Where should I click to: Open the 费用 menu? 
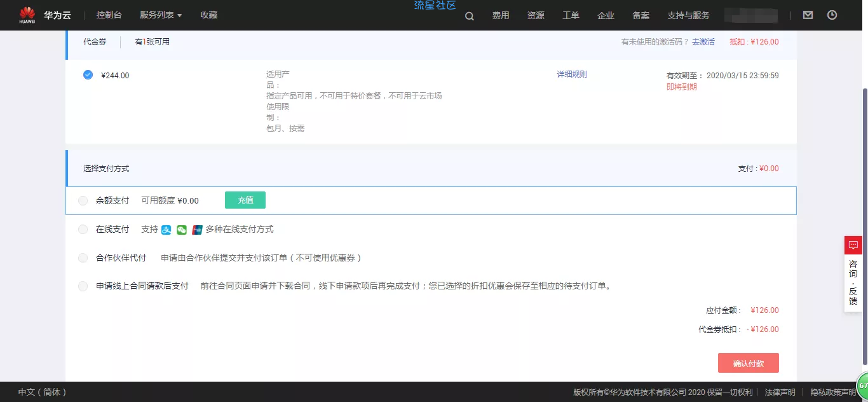click(x=501, y=15)
